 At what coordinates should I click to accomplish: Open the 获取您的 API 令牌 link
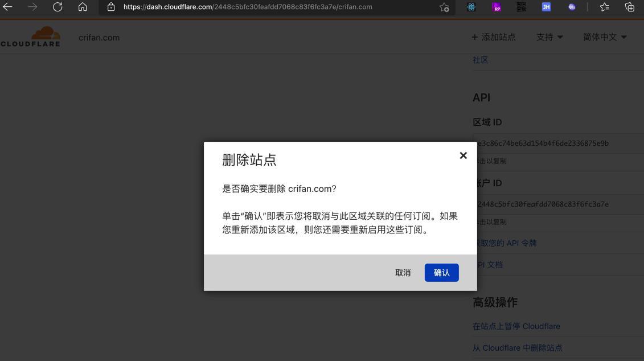coord(507,243)
